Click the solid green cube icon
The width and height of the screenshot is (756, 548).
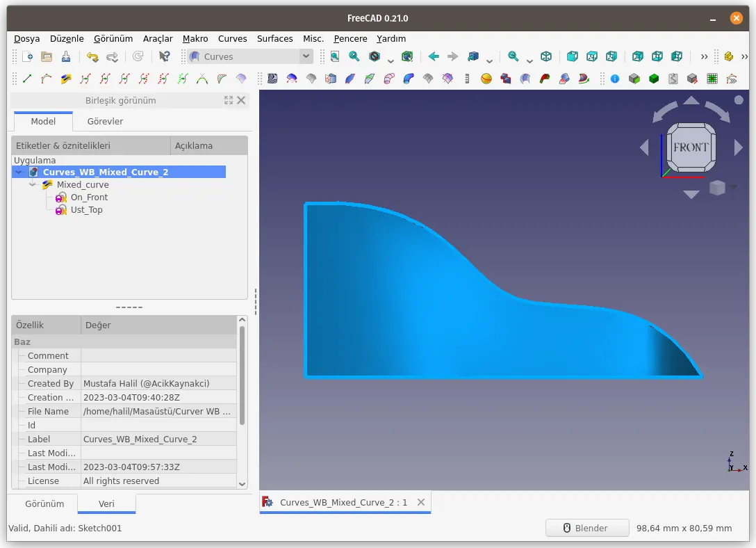(x=654, y=79)
